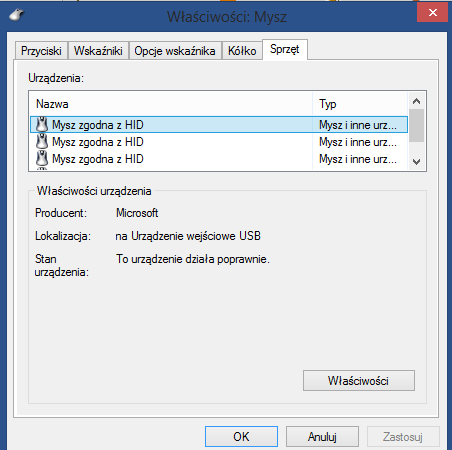Image resolution: width=452 pixels, height=450 pixels.
Task: Select the first 'Mysz zgodna z HID' row
Action: point(219,125)
